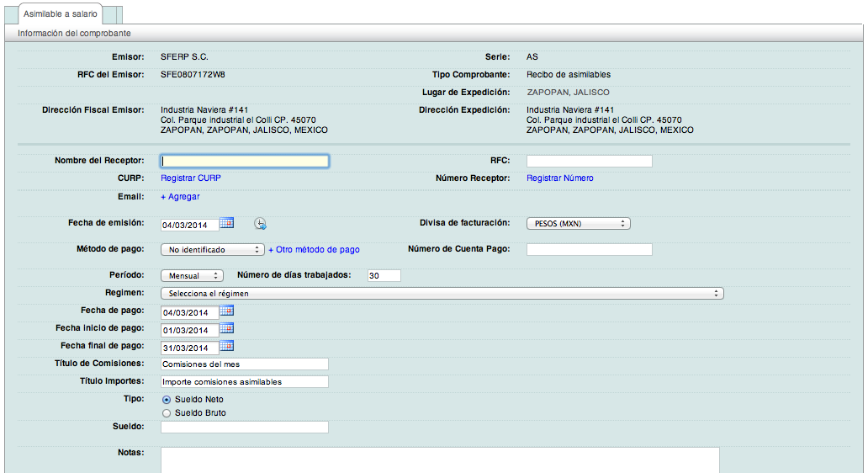Image resolution: width=868 pixels, height=473 pixels.
Task: Focus the Nombre del Receptor field
Action: point(244,161)
